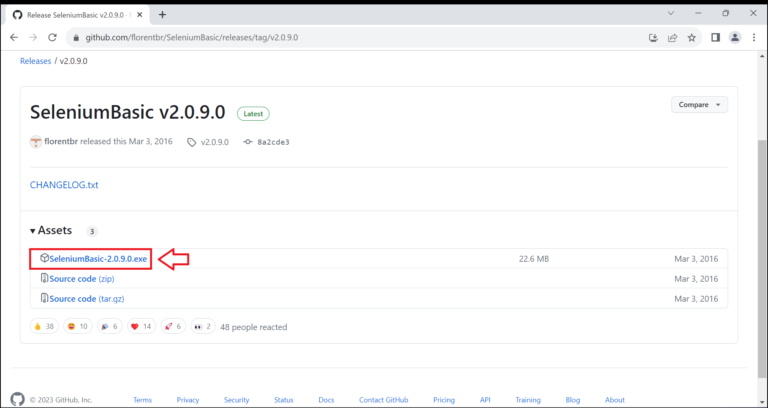Click the GitHub logo in footer
Screen dimensions: 768x408
coord(15,399)
